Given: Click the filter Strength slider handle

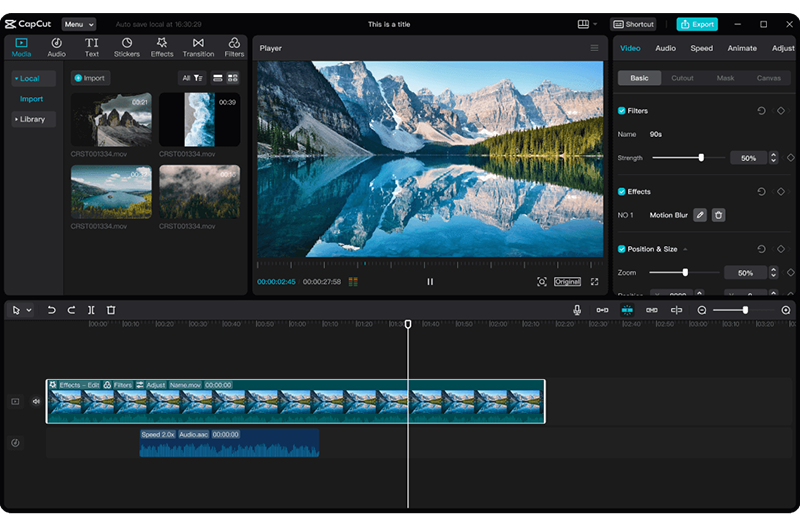Looking at the screenshot, I should 701,158.
